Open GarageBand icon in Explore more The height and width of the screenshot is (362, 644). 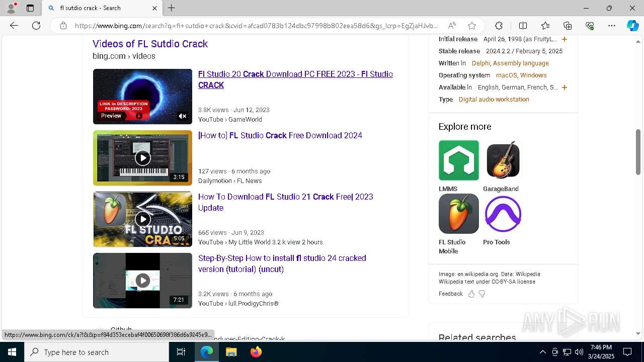tap(503, 160)
